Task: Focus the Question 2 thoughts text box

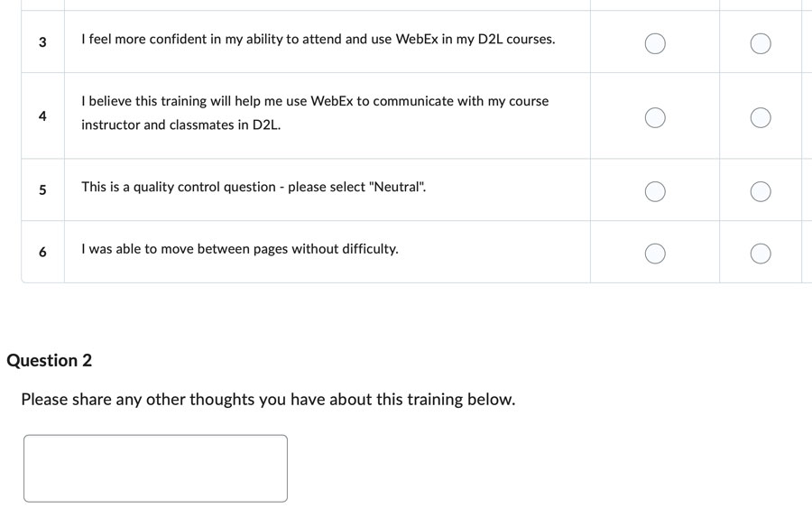Action: [155, 468]
